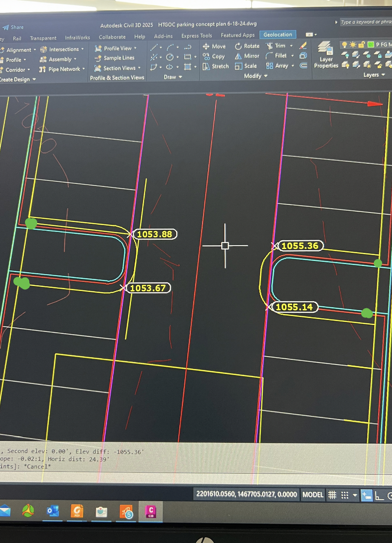The width and height of the screenshot is (392, 543).
Task: Select the Polyline draw tool
Action: [187, 47]
